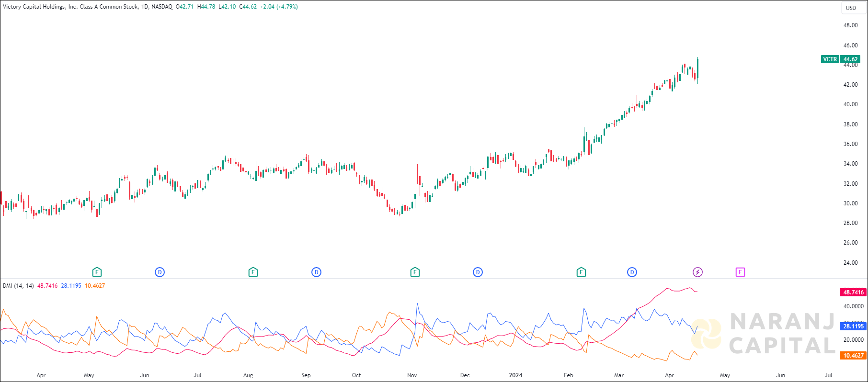
Task: Click the open value O42.71
Action: (x=185, y=7)
